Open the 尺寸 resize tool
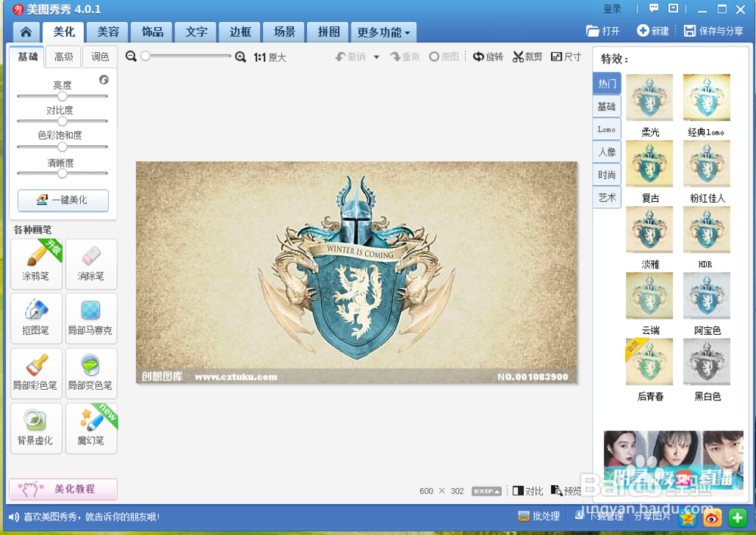 (566, 57)
